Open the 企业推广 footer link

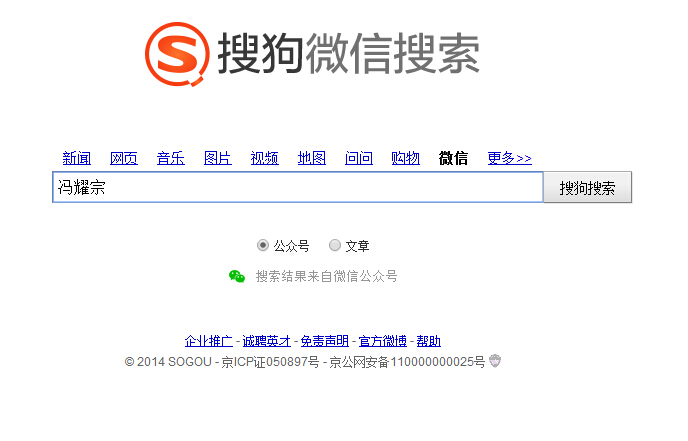(209, 341)
